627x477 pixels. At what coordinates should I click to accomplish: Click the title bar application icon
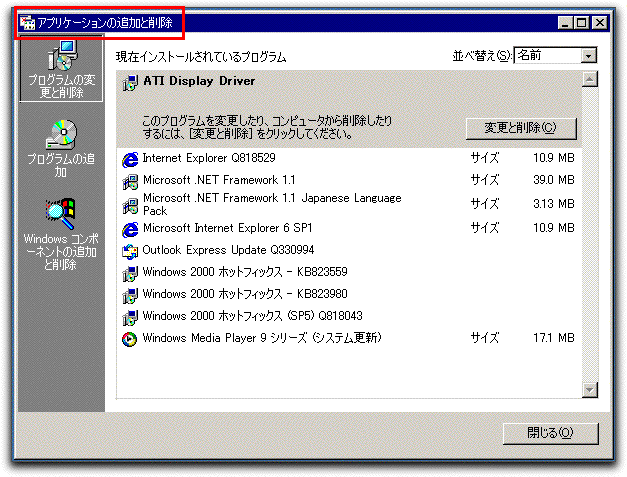pyautogui.click(x=28, y=23)
